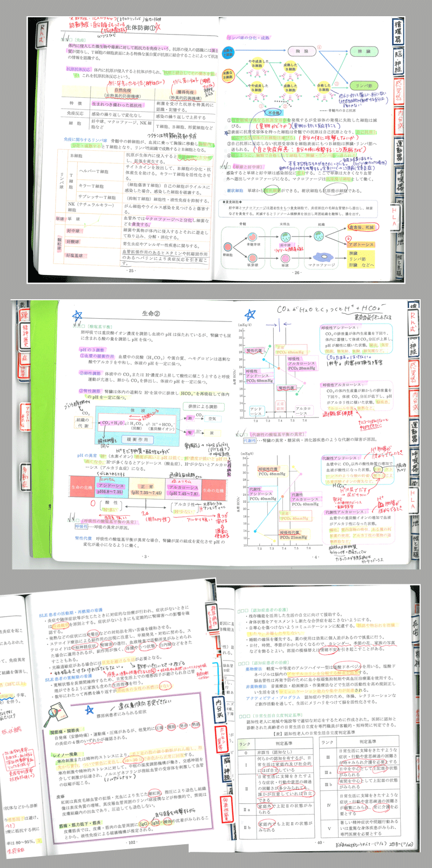Tick the first checkbox beside （認知症患者の治療）

coord(240,663)
